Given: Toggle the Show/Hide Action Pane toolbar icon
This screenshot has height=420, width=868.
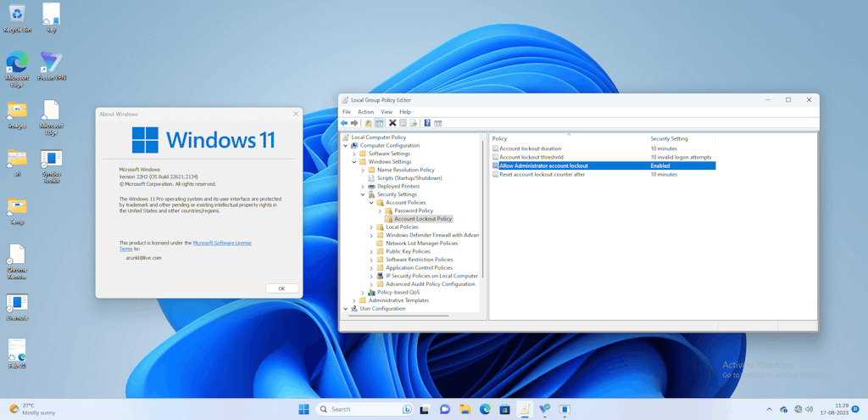Looking at the screenshot, I should (438, 123).
